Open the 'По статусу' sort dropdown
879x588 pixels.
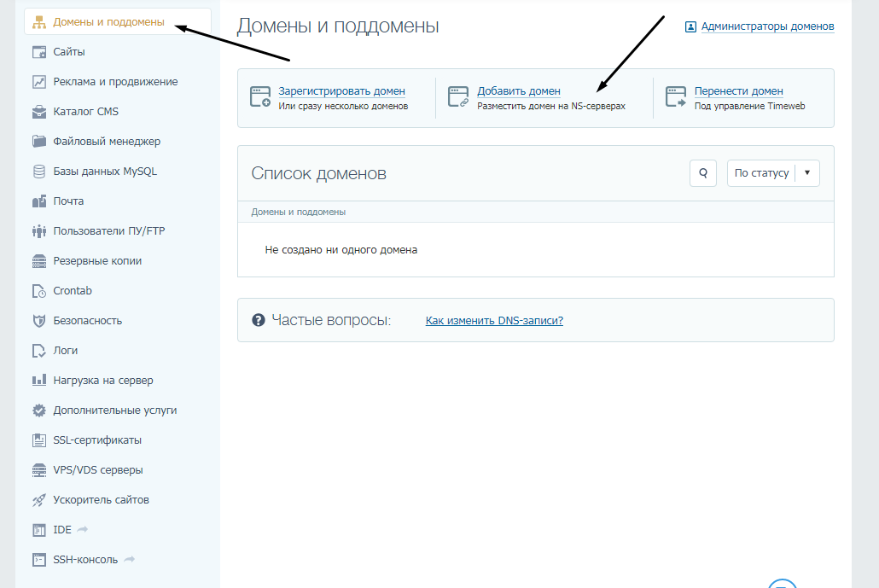point(761,173)
